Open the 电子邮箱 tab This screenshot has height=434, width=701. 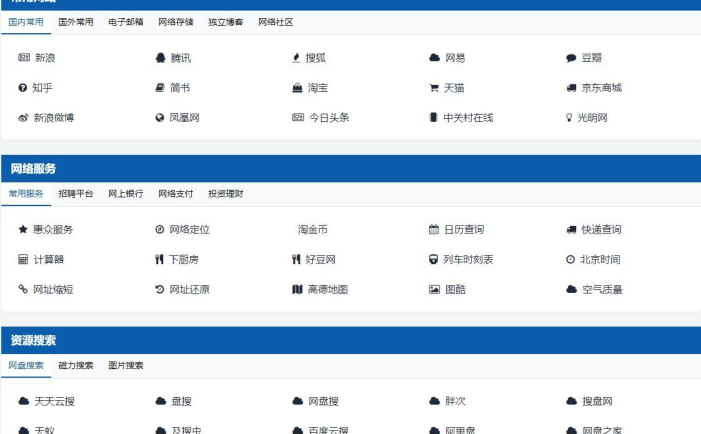[x=126, y=22]
